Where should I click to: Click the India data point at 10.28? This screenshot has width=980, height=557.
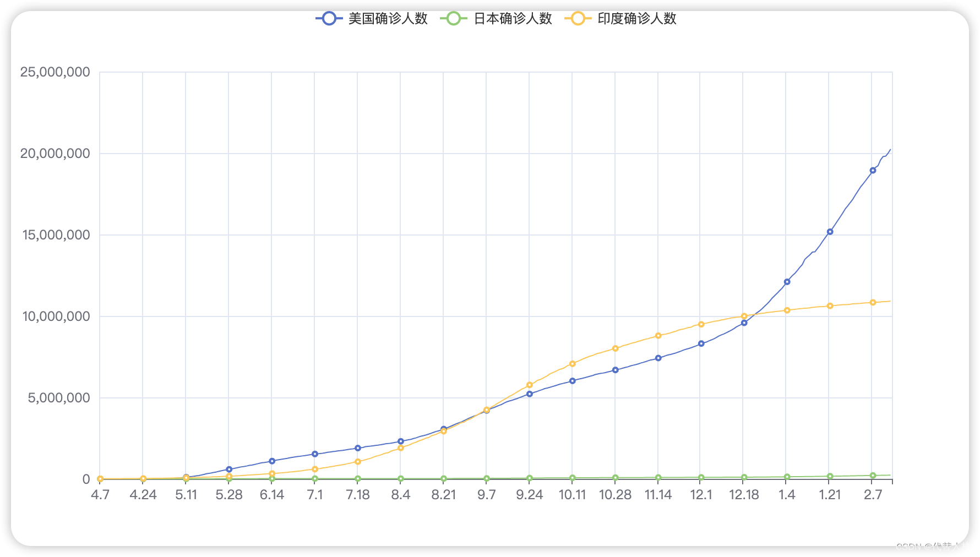tap(615, 348)
